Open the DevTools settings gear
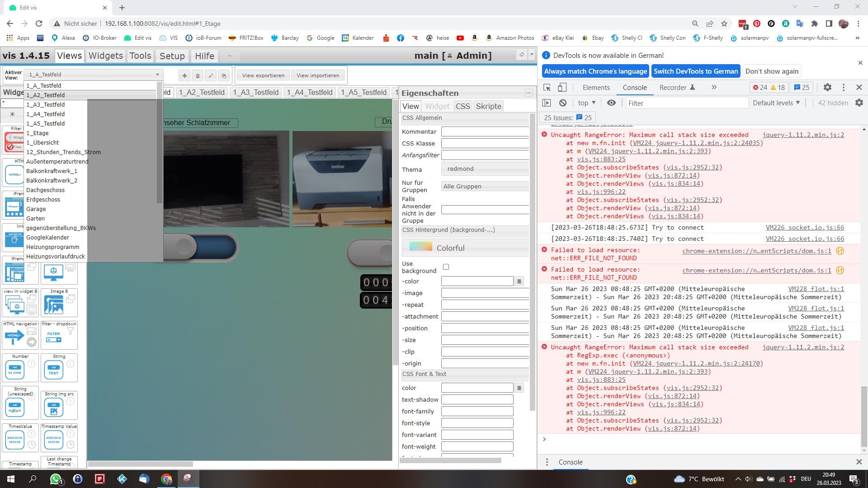868x488 pixels. (x=827, y=88)
